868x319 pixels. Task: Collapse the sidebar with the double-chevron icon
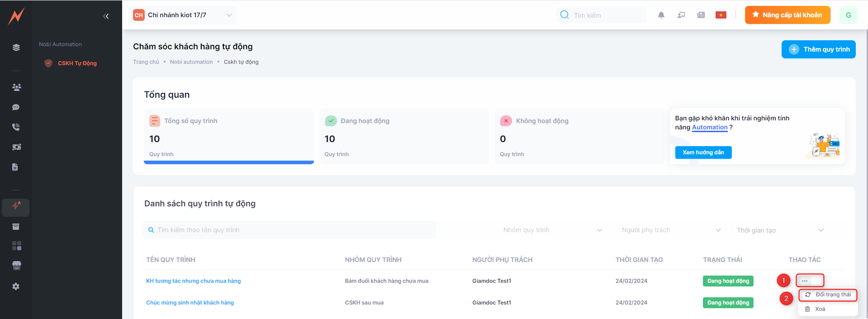coord(106,16)
